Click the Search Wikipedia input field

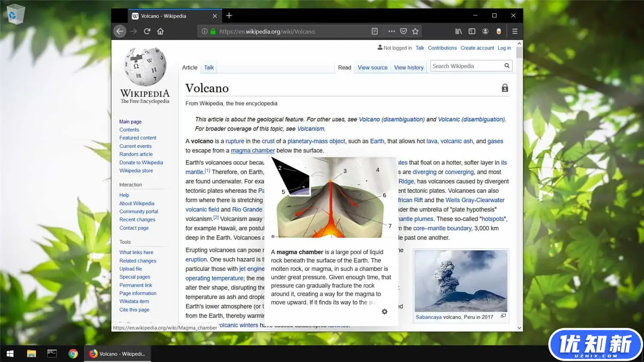[466, 66]
